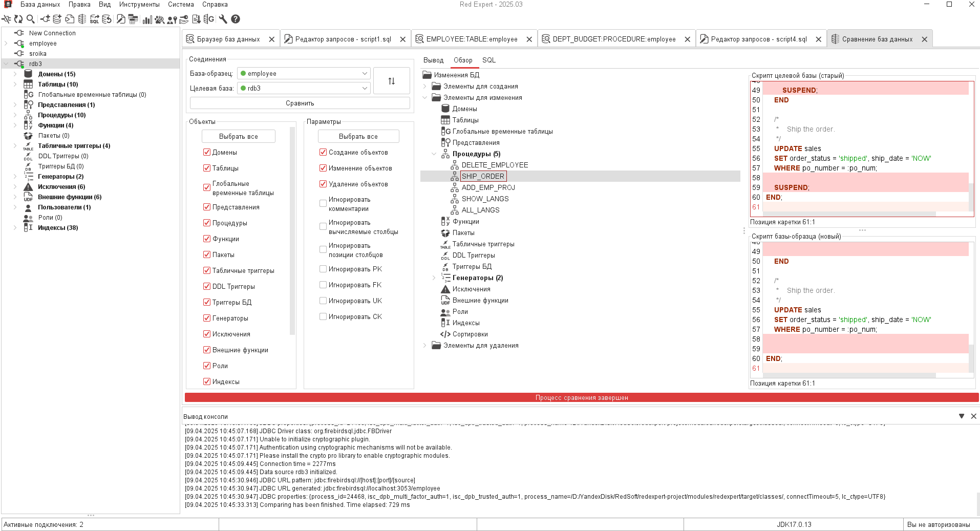This screenshot has width=980, height=531.
Task: Click the help question mark toolbar icon
Action: click(x=236, y=19)
